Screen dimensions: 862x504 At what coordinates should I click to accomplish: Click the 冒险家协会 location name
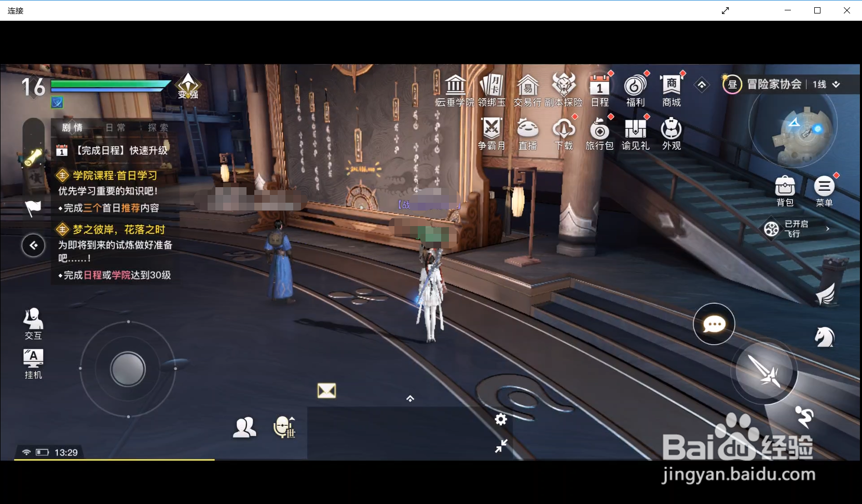pyautogui.click(x=774, y=84)
